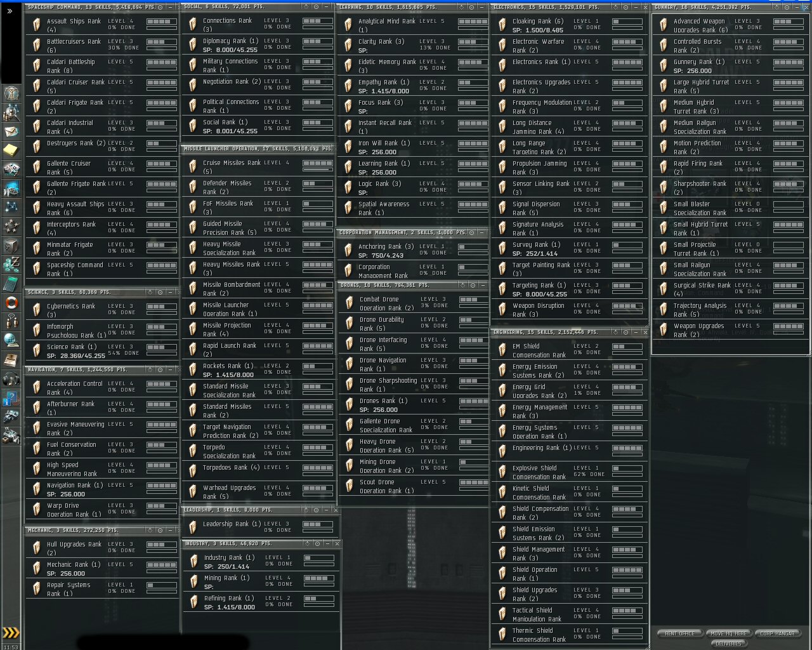Image resolution: width=812 pixels, height=650 pixels.
Task: Click the Advanced Weapon Upgrades book icon
Action: [x=664, y=25]
